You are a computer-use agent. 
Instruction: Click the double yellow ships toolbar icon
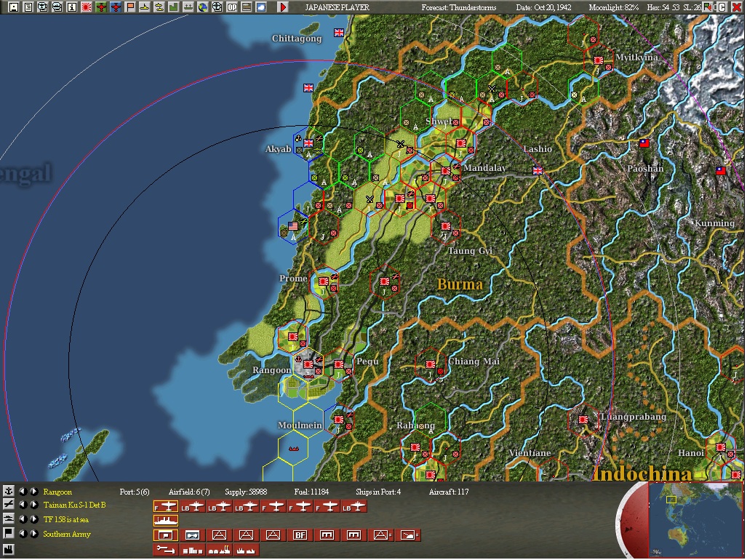pyautogui.click(x=159, y=7)
